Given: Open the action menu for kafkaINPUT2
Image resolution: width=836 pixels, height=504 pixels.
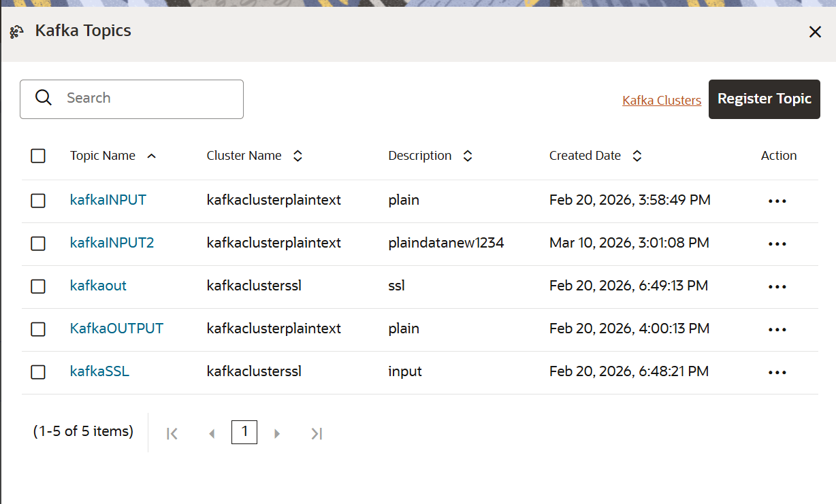Looking at the screenshot, I should click(777, 243).
